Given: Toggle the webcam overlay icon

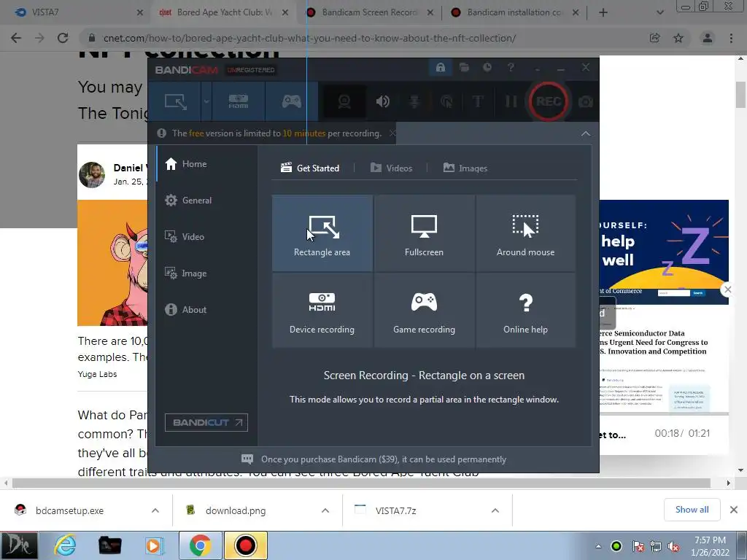Looking at the screenshot, I should click(344, 101).
